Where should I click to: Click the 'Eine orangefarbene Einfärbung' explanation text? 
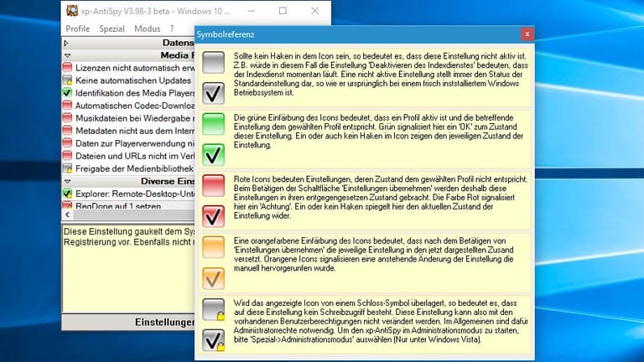click(373, 255)
